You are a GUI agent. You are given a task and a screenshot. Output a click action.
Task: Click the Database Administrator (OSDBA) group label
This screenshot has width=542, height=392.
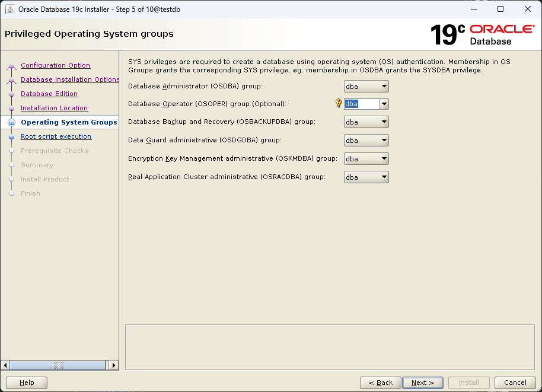coord(195,86)
